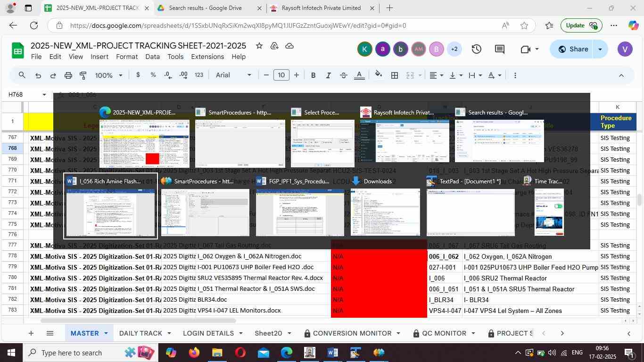
Task: Show the +2 additional collaborators
Action: point(454,49)
